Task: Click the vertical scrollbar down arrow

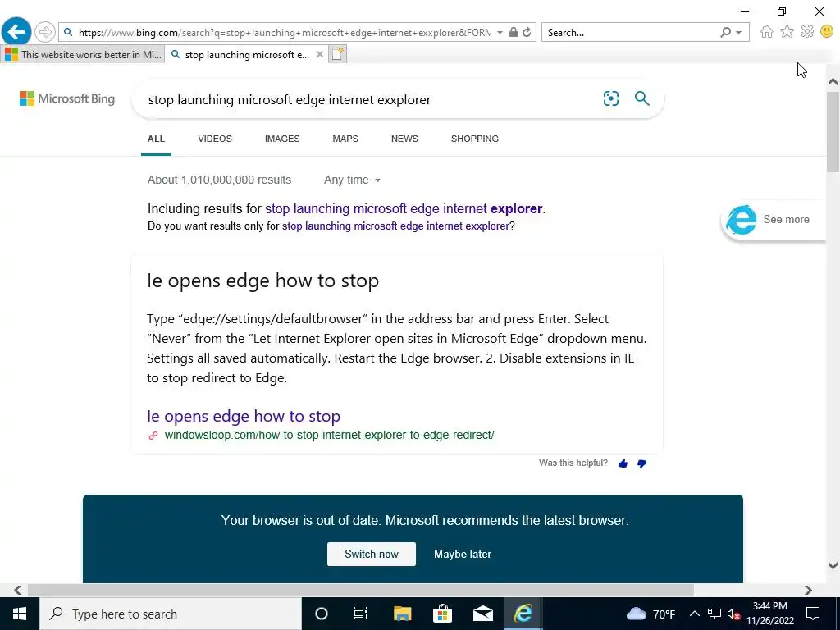Action: pyautogui.click(x=833, y=565)
